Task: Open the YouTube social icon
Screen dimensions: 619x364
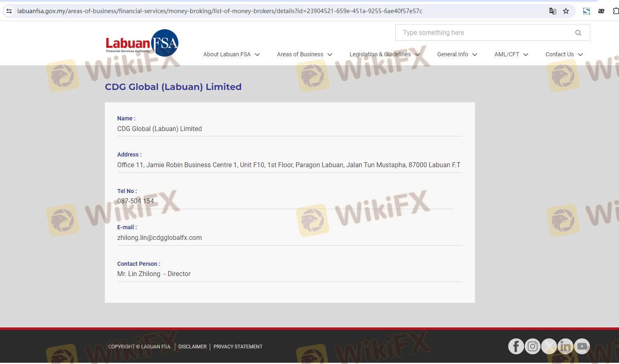Action: 582,346
